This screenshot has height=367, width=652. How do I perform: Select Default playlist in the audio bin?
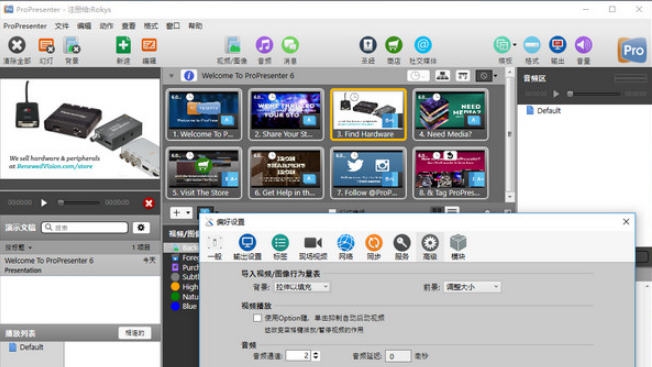click(543, 111)
